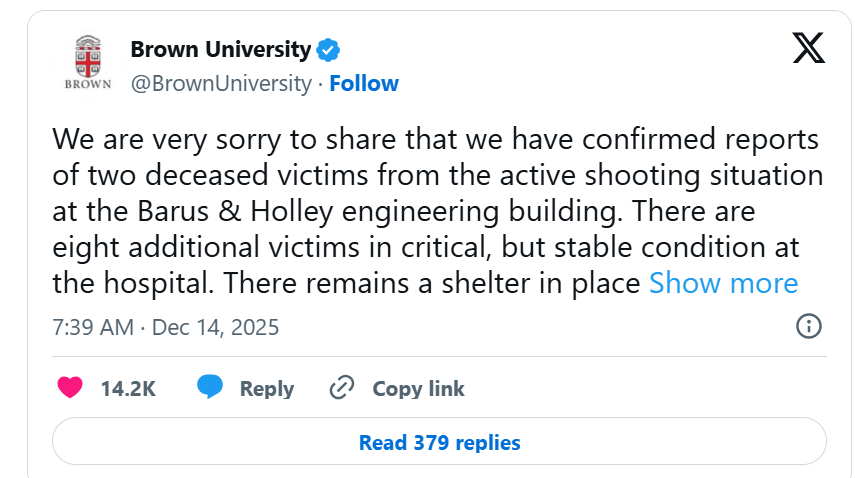Click the X logo in the top-right corner

[808, 48]
